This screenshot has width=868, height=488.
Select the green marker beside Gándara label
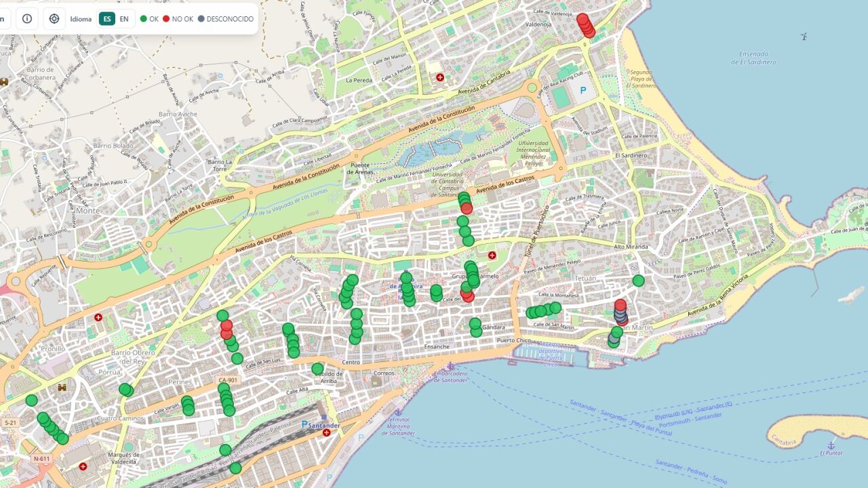coord(475,325)
